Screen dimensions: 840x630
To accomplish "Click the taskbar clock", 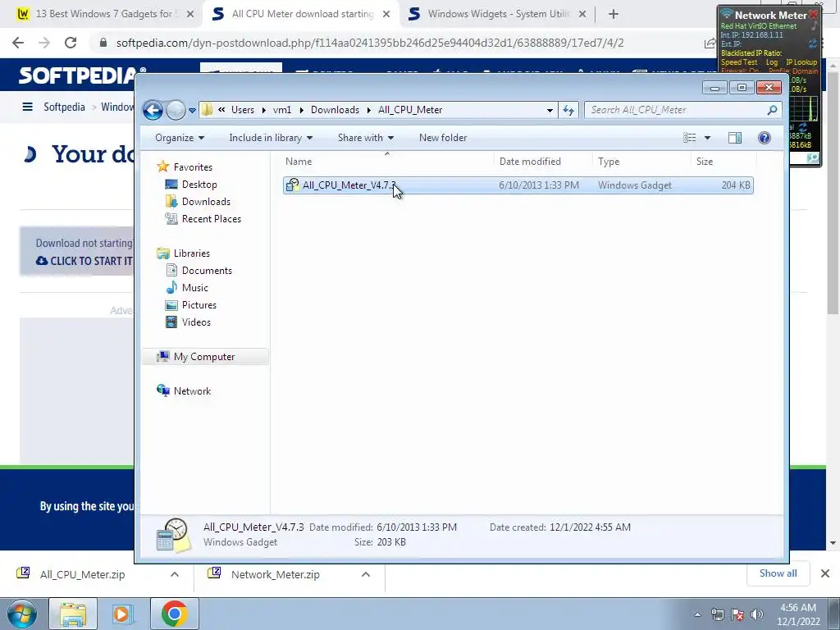I will (x=797, y=614).
